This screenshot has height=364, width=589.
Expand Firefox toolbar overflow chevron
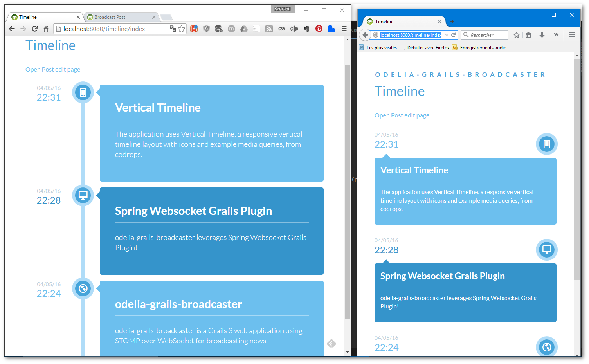556,35
